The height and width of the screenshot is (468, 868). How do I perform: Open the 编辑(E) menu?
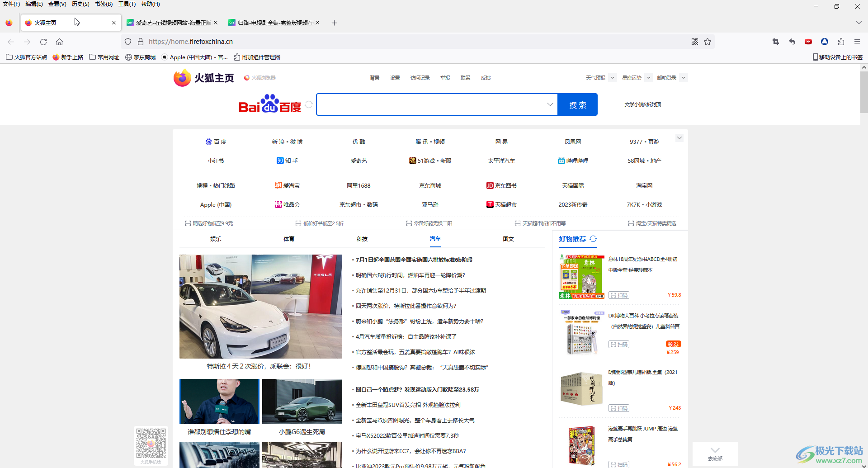(34, 4)
